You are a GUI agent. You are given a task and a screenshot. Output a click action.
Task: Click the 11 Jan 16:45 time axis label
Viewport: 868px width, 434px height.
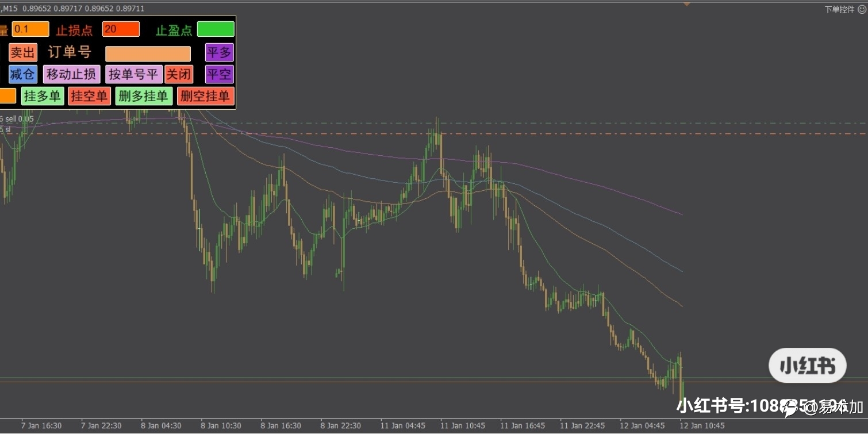point(522,426)
